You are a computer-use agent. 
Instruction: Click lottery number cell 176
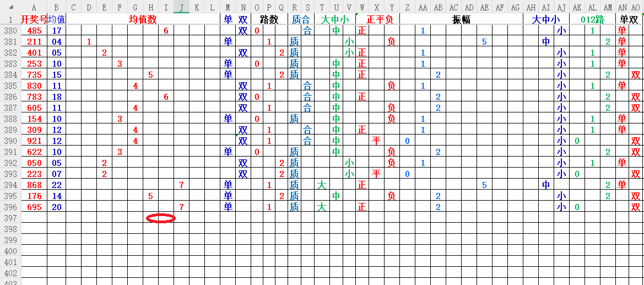tap(34, 196)
